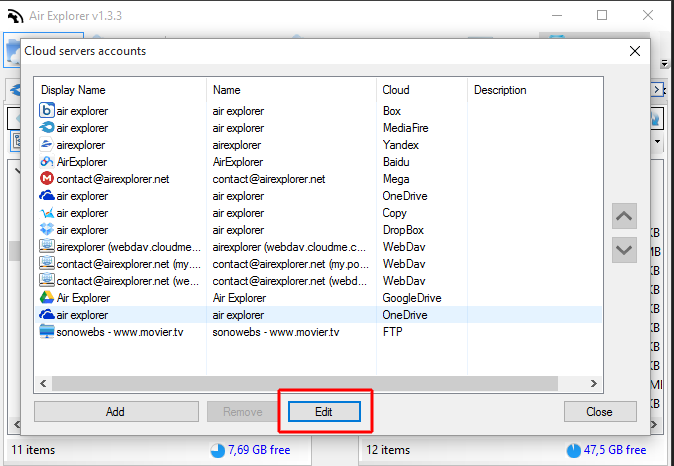Click 'contact@airexplorer.net (webd...' name cell
Screen dimensions: 674x466
tap(290, 281)
